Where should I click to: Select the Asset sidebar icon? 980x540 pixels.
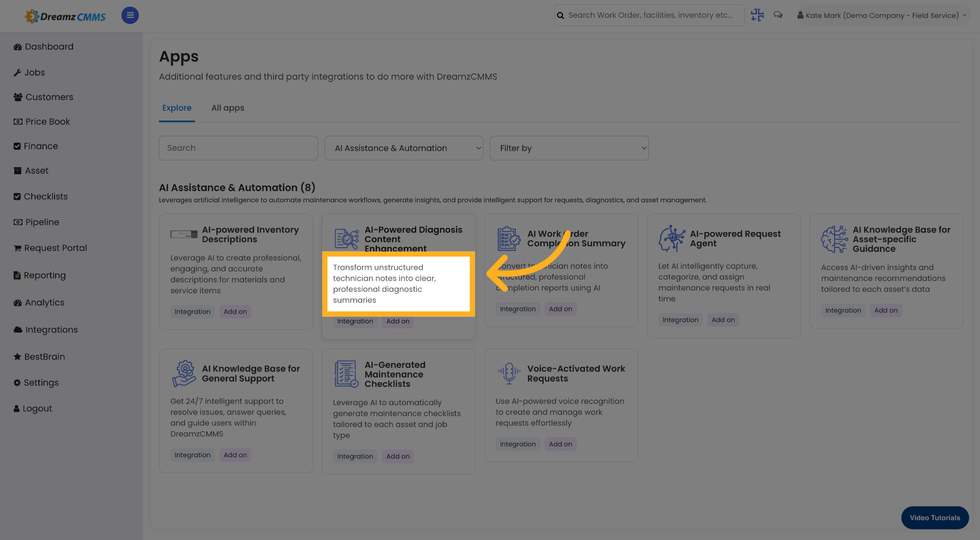pos(17,171)
